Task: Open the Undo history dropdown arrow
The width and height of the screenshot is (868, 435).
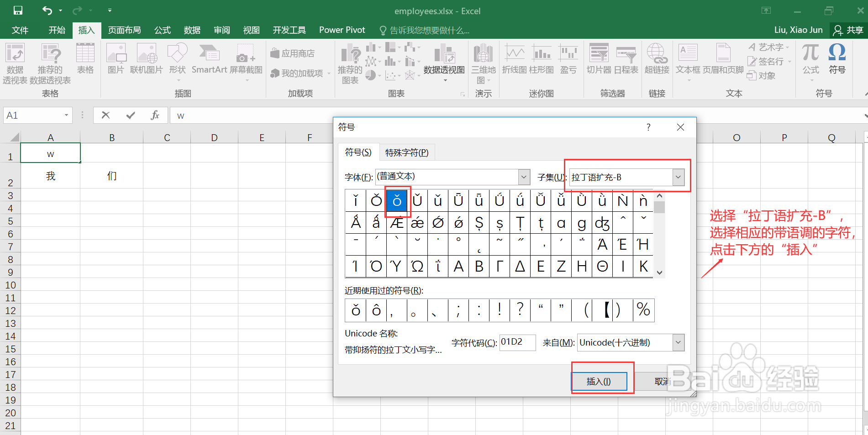Action: point(61,10)
